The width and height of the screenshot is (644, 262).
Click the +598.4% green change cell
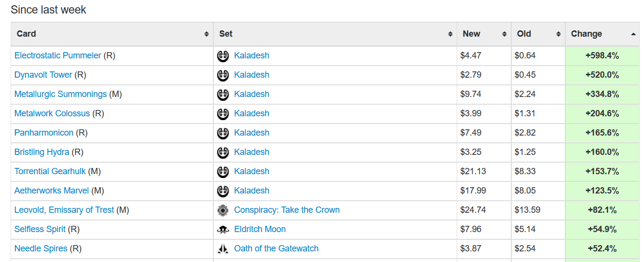pyautogui.click(x=602, y=55)
